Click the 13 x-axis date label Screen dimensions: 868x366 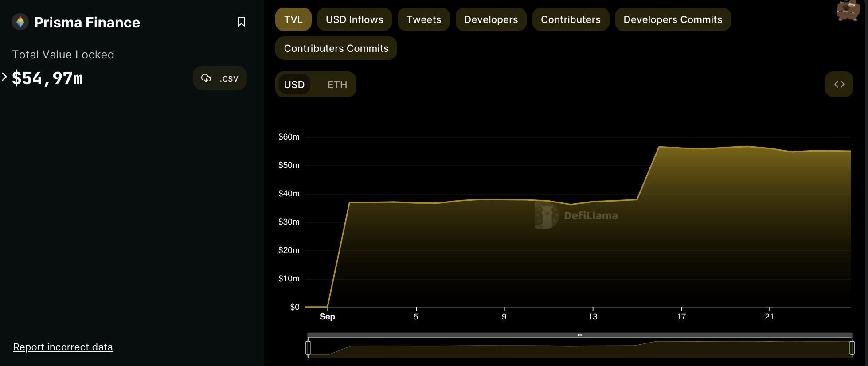tap(593, 317)
